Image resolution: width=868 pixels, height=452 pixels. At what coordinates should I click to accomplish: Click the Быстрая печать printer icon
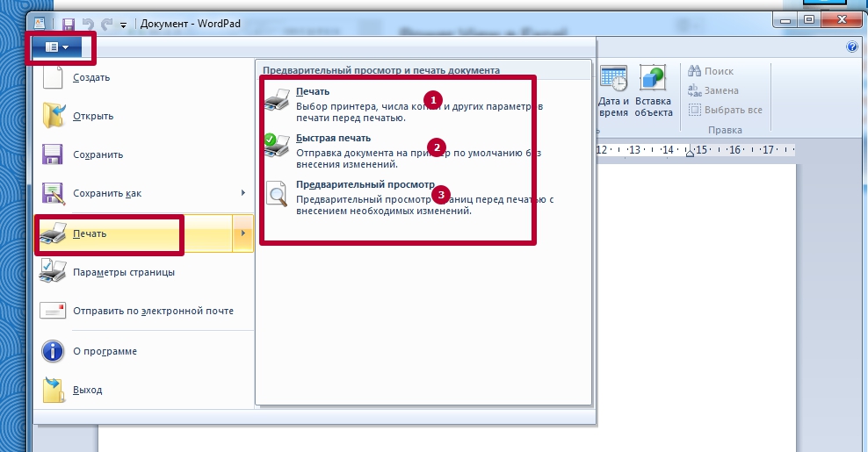(276, 145)
